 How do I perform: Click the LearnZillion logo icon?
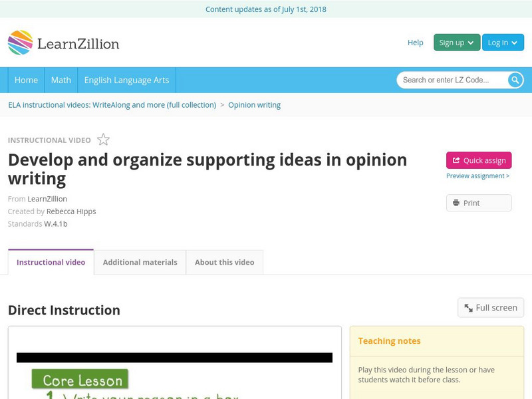pos(21,43)
